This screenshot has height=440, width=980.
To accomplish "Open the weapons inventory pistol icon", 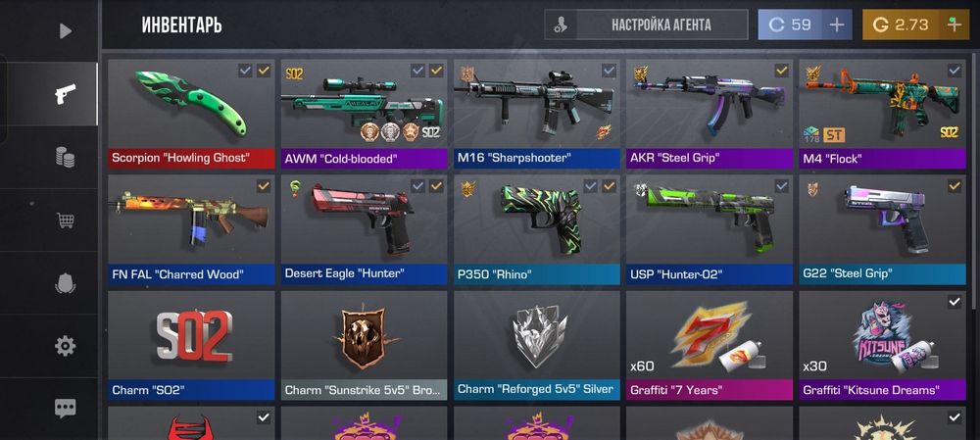I will pos(65,94).
